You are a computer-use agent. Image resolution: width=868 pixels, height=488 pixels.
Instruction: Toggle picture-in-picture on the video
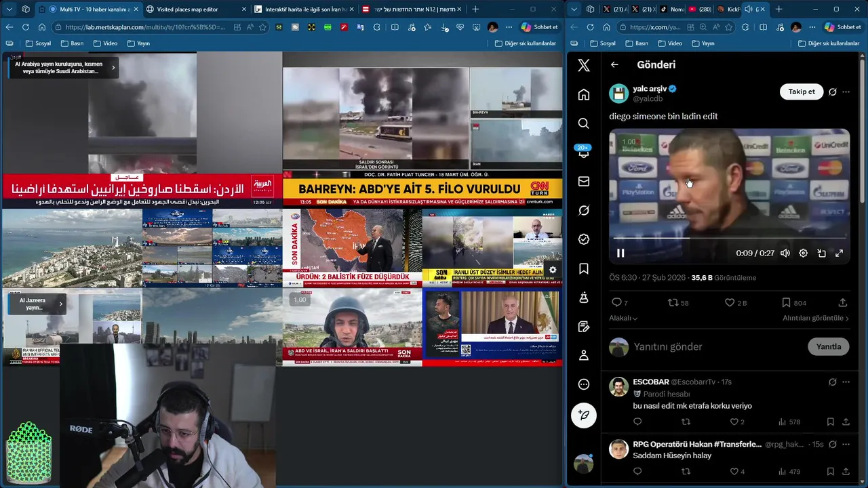click(x=821, y=253)
